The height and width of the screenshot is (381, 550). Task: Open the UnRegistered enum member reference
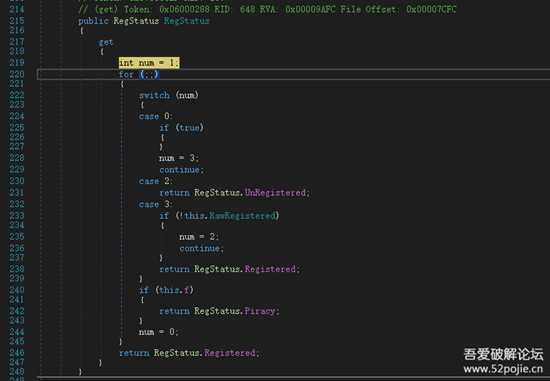275,193
